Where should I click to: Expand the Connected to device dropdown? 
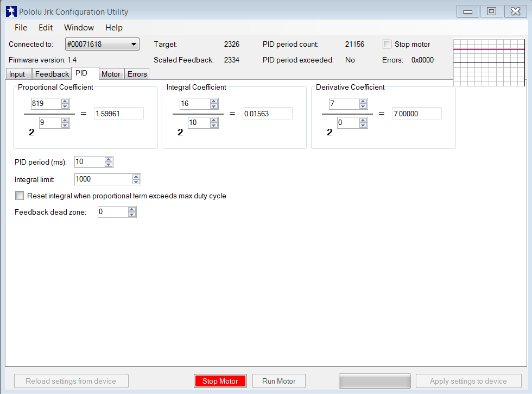pyautogui.click(x=102, y=44)
